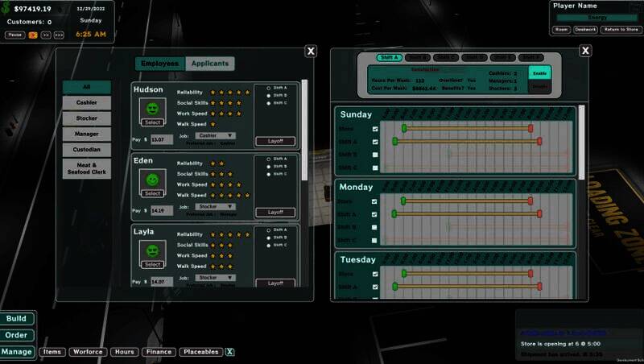
Task: Click Hudson's green smiley face icon
Action: coord(152,108)
